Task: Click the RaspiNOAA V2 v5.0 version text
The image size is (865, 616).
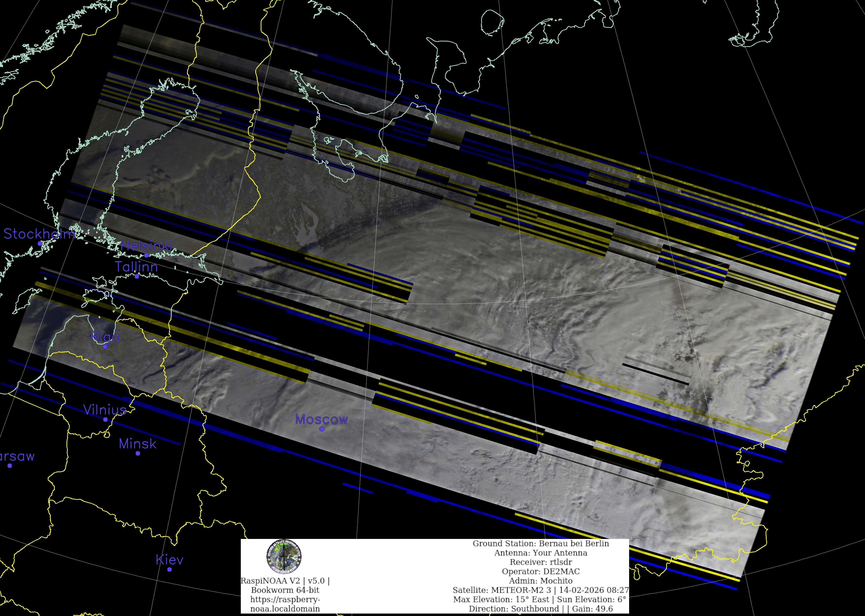Action: (x=285, y=581)
